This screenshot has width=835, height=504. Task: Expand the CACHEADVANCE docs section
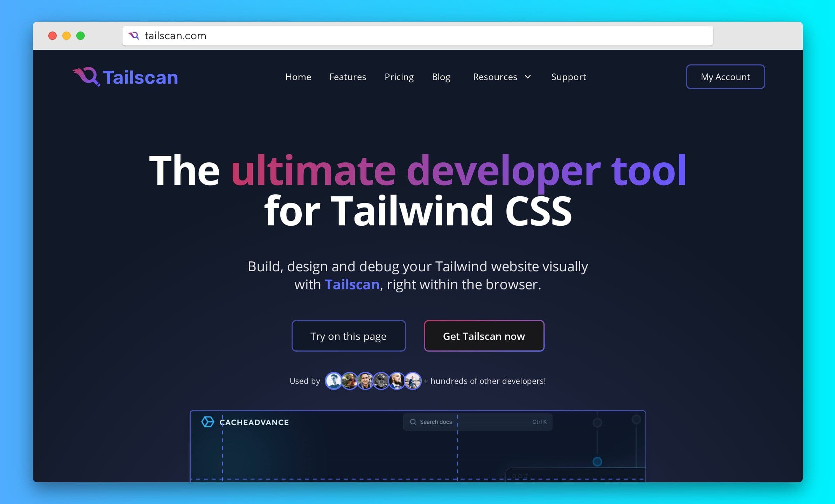[x=246, y=422]
